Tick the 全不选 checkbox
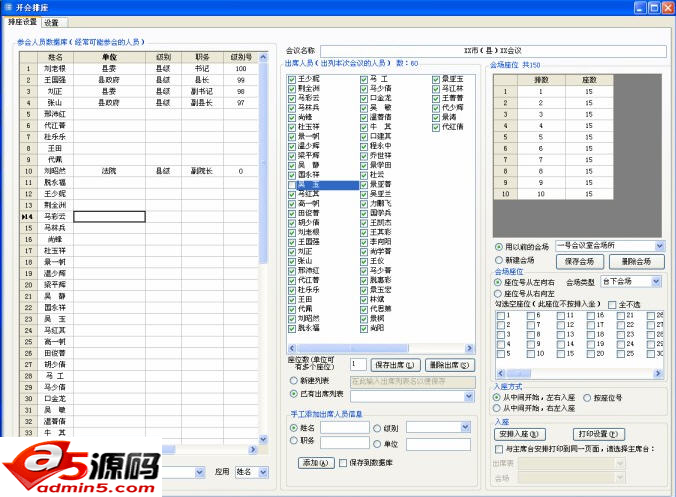 (612, 305)
